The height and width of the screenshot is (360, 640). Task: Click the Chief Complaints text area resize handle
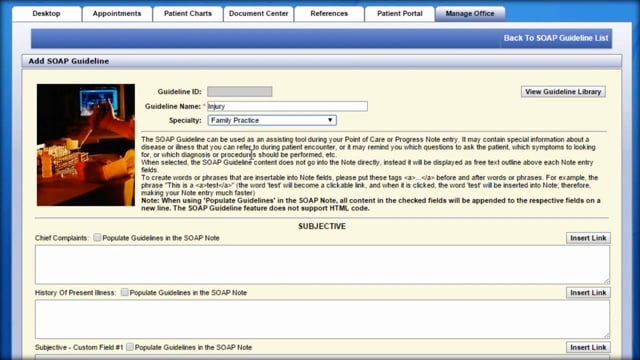(607, 281)
